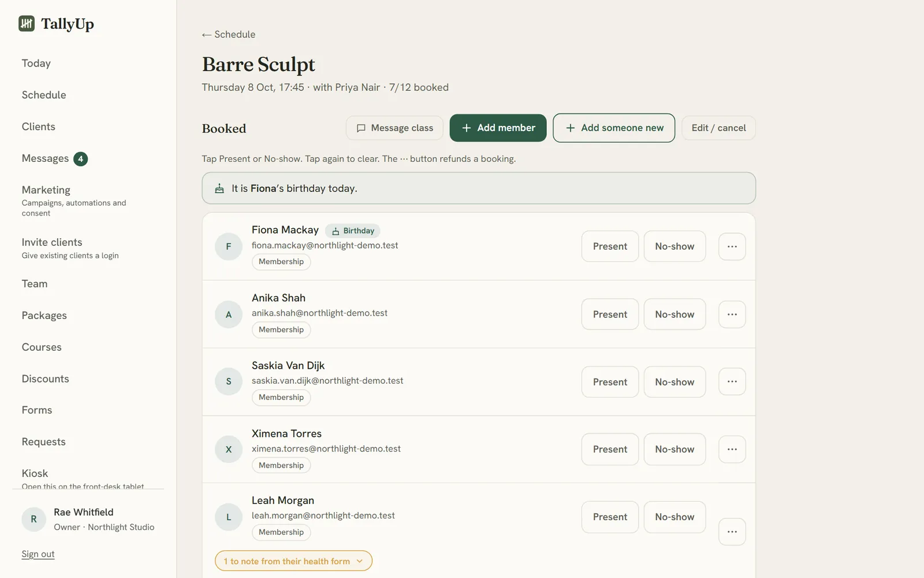Click Ximena Torres's avatar X
This screenshot has width=924, height=578.
pyautogui.click(x=229, y=449)
